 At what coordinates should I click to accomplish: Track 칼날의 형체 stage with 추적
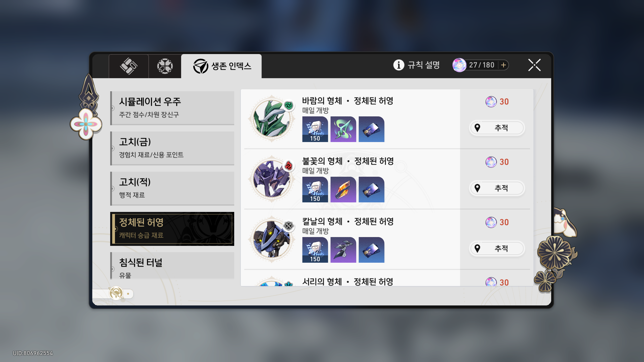point(497,249)
